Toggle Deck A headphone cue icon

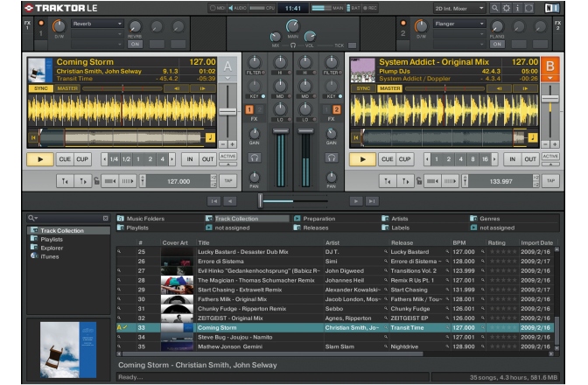coord(255,157)
